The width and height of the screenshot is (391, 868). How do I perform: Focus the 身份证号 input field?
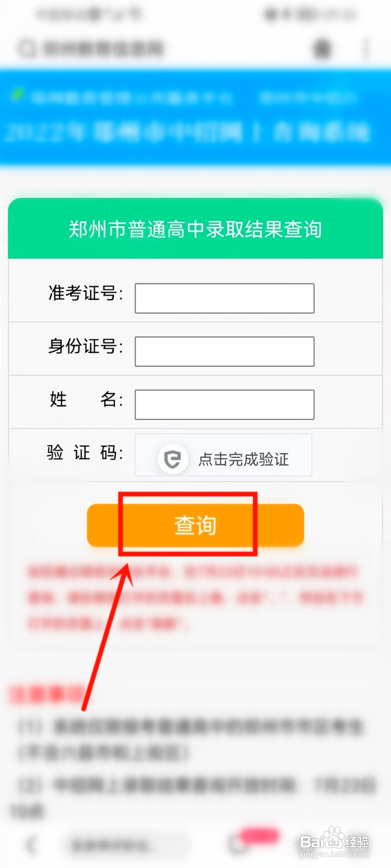225,352
